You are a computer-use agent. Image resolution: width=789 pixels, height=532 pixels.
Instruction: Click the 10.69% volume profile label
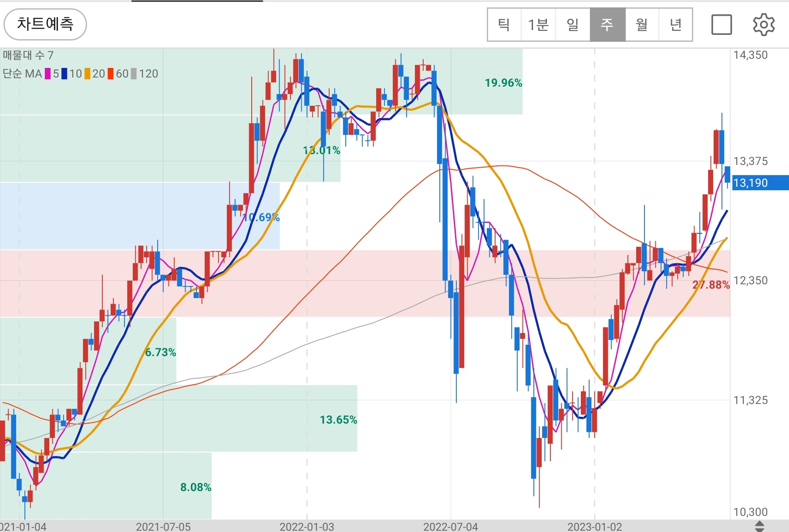tap(261, 217)
